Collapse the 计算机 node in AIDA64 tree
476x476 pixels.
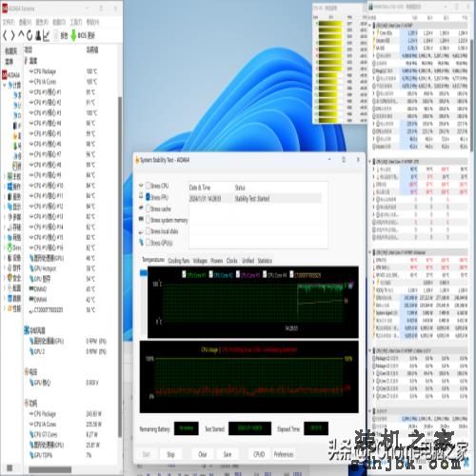5,85
